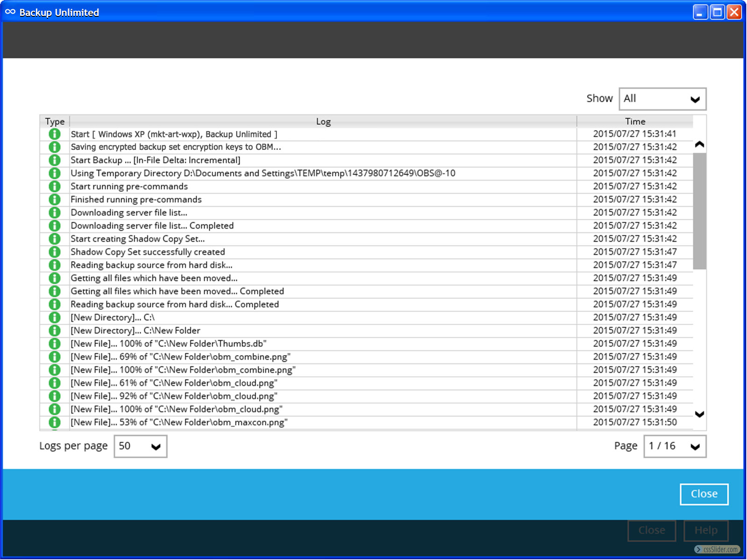Expand the Page selector showing 1 / 16
Screen dimensions: 747x560
pos(675,447)
